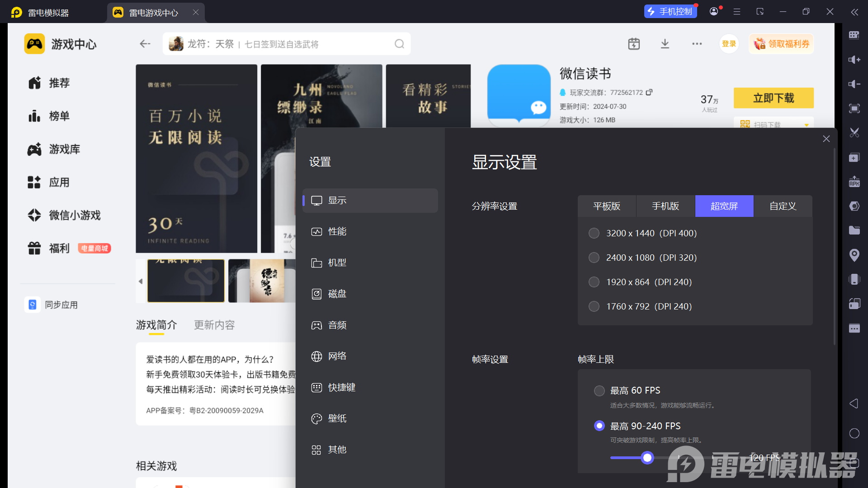Screen dimensions: 868x488
Task: Click the three-dots more menu in top bar
Action: click(697, 44)
